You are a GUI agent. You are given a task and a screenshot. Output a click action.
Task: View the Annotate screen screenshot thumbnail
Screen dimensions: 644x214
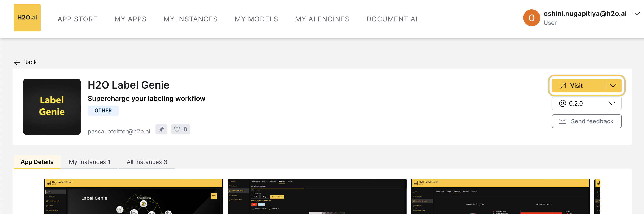pyautogui.click(x=317, y=196)
